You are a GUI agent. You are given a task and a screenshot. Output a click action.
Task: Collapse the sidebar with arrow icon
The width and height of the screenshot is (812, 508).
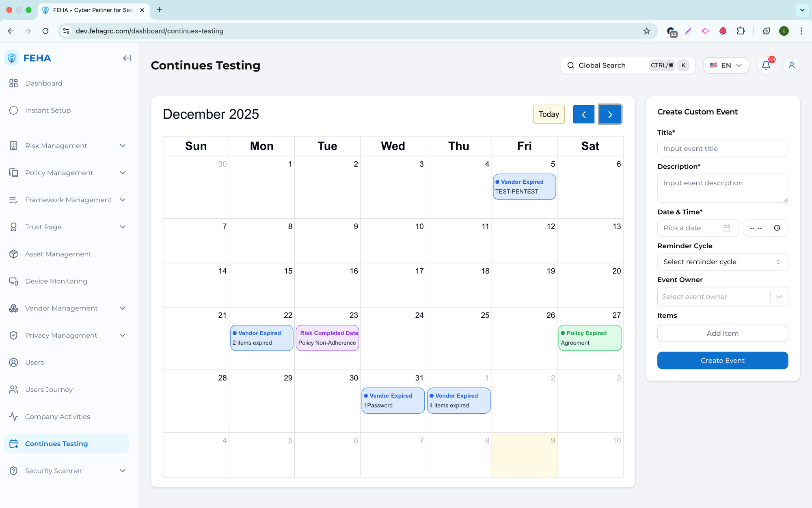pyautogui.click(x=127, y=58)
